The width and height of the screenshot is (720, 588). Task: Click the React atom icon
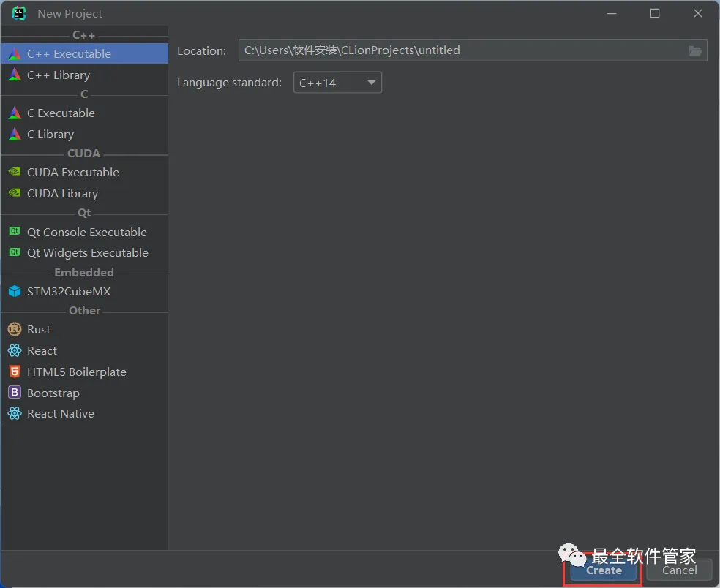click(x=15, y=351)
